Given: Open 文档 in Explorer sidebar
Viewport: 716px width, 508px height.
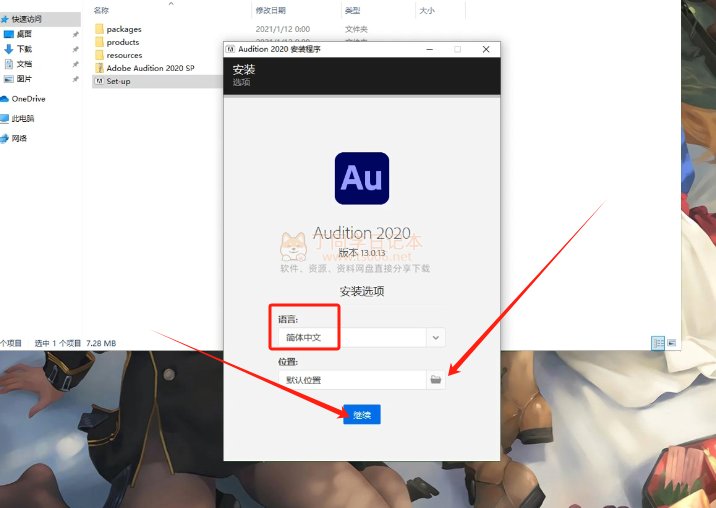Looking at the screenshot, I should point(24,64).
